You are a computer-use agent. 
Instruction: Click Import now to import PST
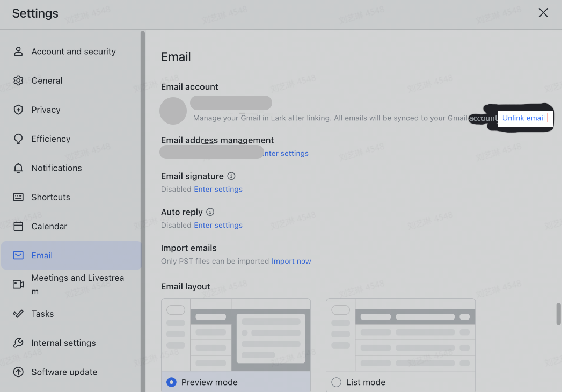tap(291, 261)
